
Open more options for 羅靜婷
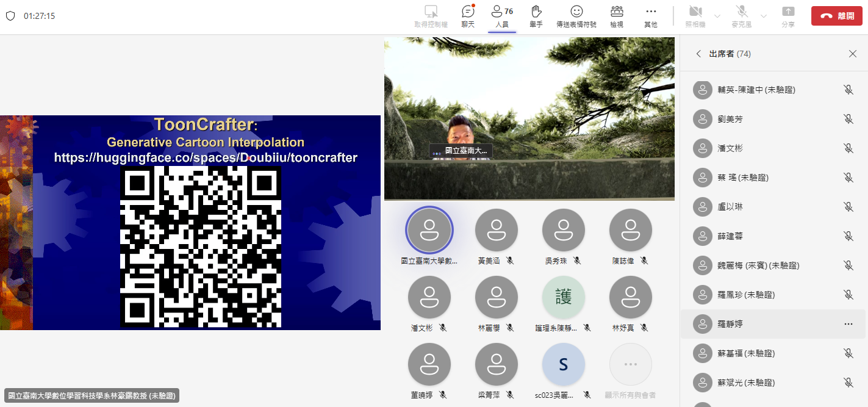click(x=848, y=324)
